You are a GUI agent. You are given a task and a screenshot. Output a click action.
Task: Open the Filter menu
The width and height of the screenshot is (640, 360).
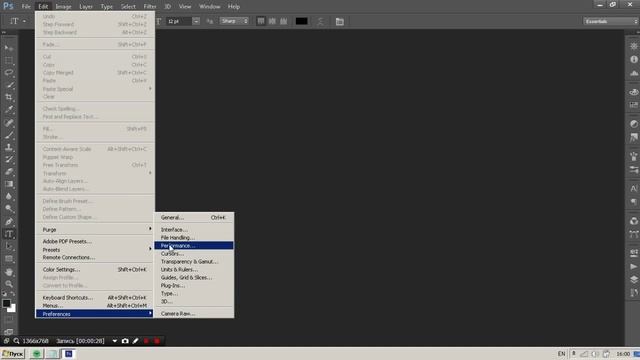(150, 7)
